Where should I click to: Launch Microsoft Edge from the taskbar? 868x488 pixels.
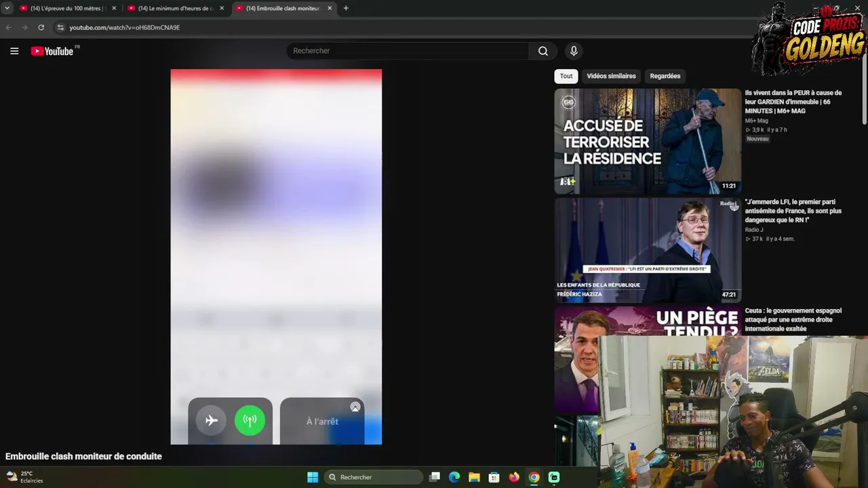click(x=454, y=477)
